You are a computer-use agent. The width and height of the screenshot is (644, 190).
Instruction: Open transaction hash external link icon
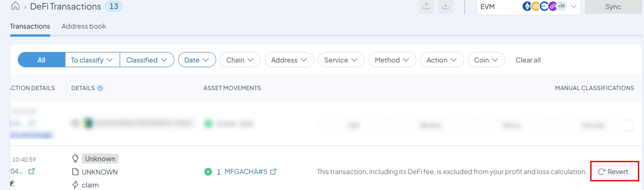point(31,172)
